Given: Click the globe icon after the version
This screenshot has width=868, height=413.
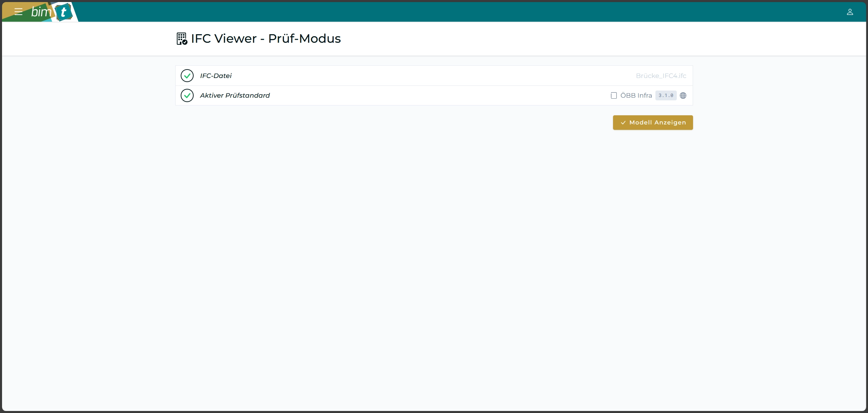Looking at the screenshot, I should (x=683, y=96).
